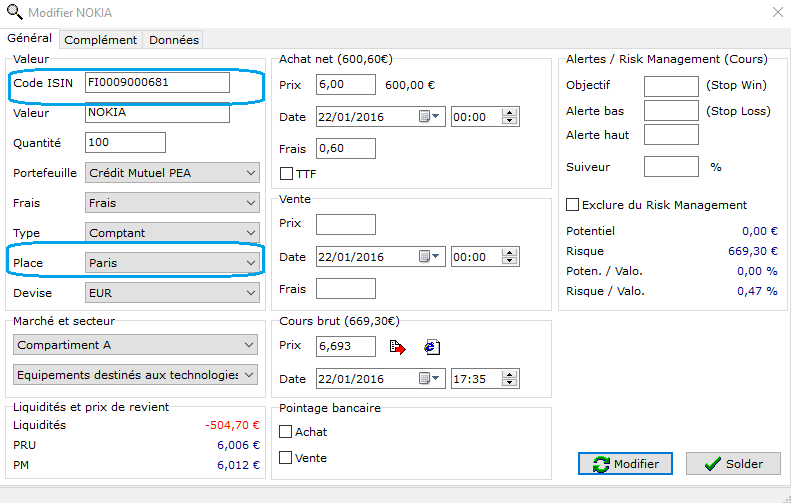Click the Achat net Frais field 0,60

coord(346,148)
